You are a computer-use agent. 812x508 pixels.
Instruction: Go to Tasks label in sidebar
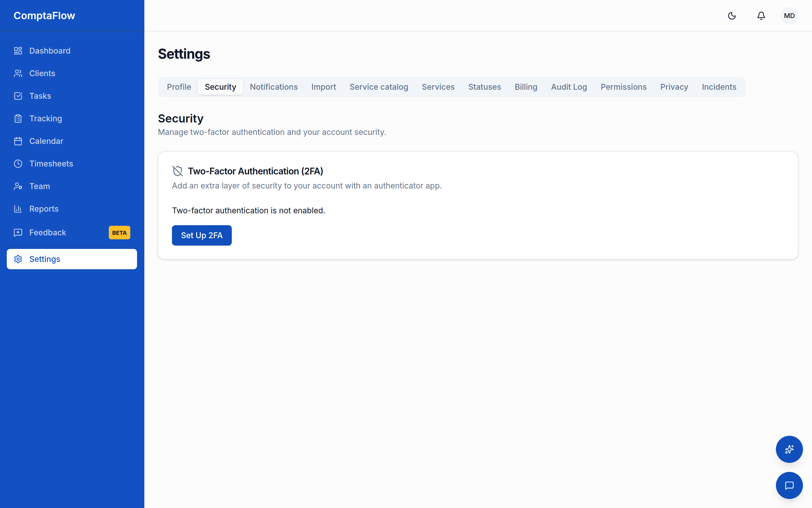[x=40, y=96]
